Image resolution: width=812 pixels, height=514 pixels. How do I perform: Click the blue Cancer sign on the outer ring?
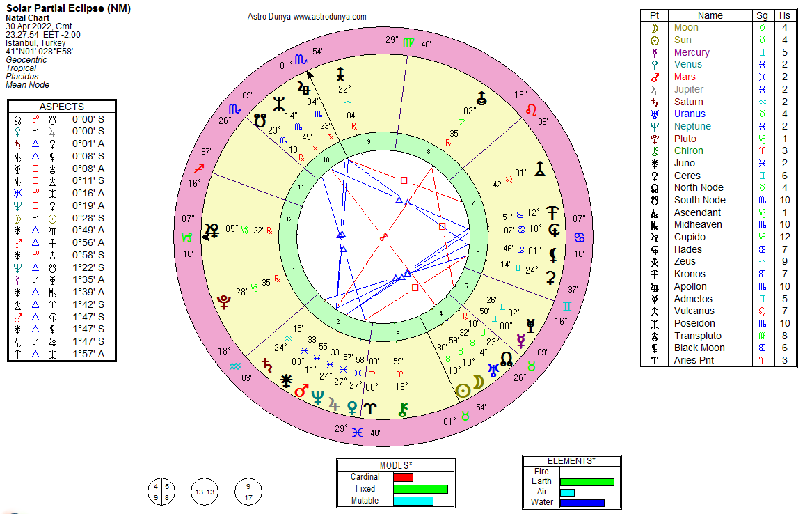(x=580, y=237)
